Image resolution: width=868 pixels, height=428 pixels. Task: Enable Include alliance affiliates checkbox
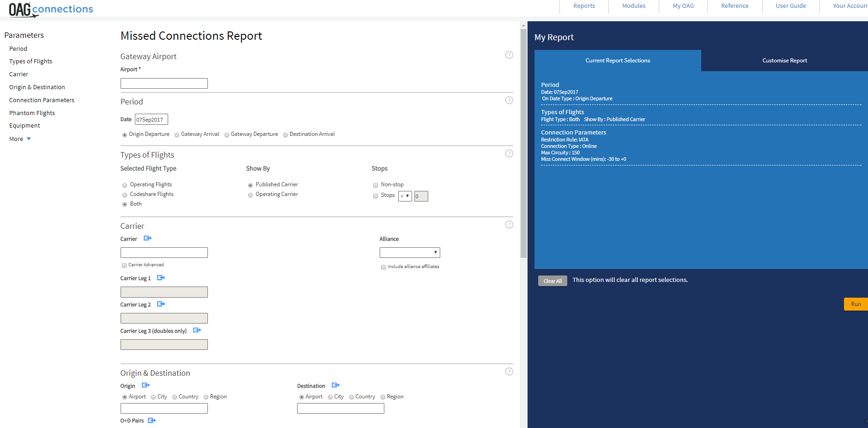383,267
